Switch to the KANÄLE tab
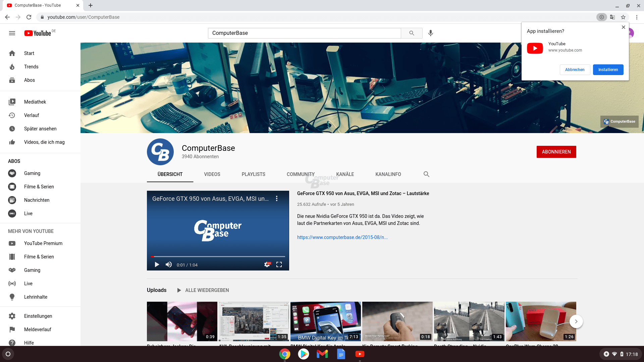Viewport: 644px width, 362px height. [345, 174]
